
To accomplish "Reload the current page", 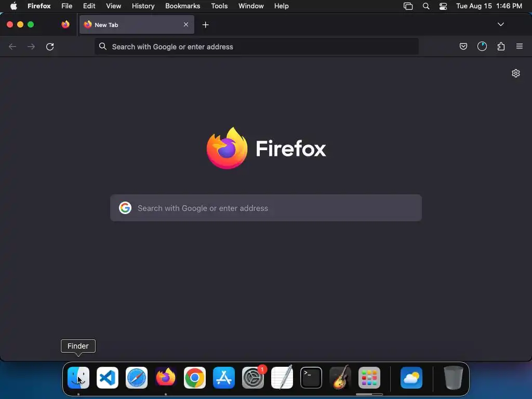I will pos(50,46).
